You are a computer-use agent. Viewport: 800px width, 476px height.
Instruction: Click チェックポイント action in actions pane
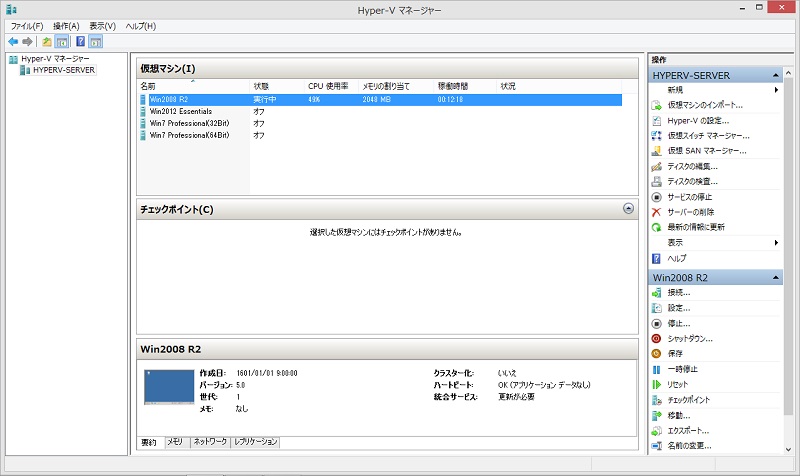[688, 400]
